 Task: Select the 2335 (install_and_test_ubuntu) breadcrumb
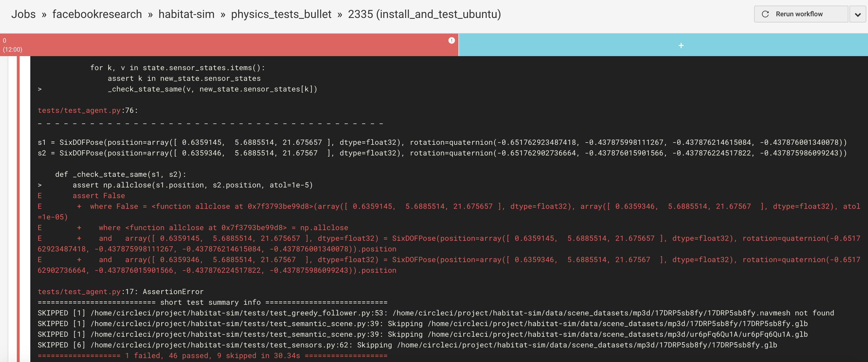424,14
